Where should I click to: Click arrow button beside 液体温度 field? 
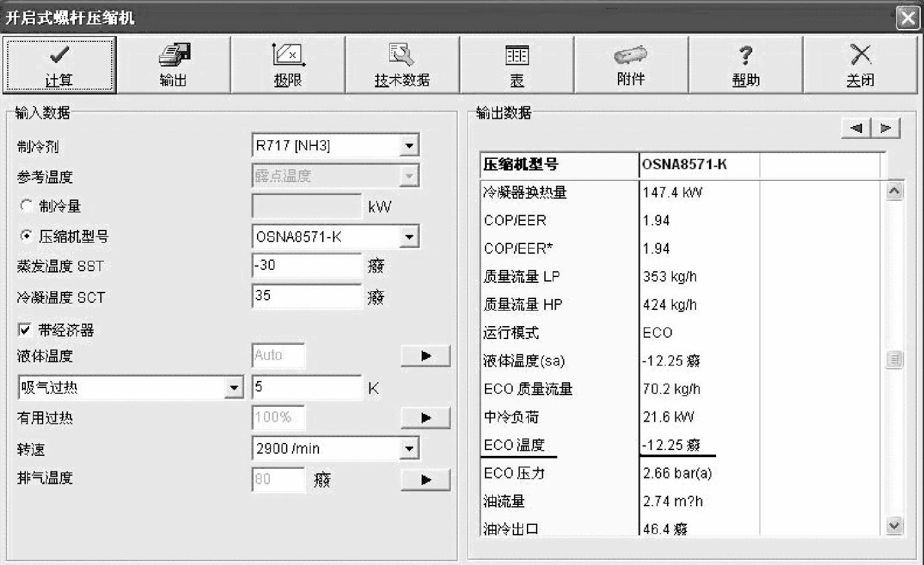click(x=426, y=356)
